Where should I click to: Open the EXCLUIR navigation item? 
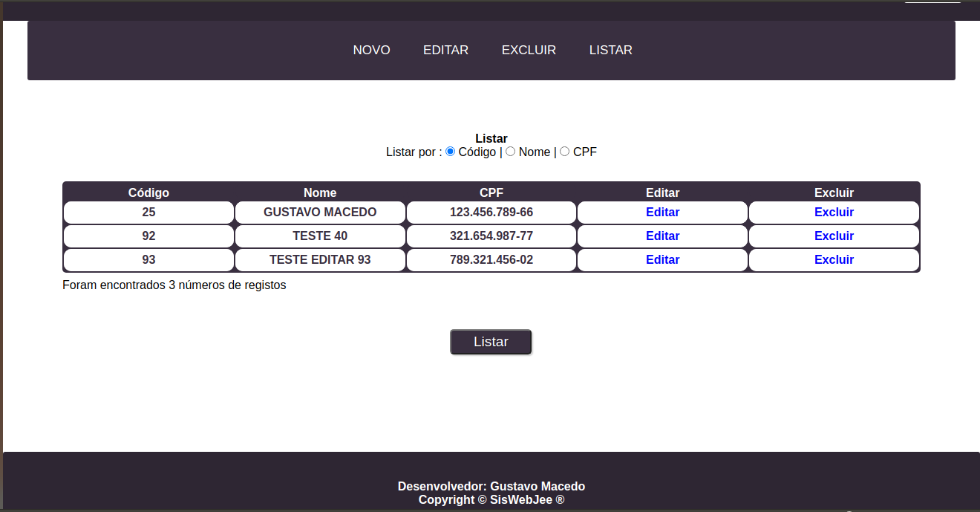pyautogui.click(x=529, y=50)
